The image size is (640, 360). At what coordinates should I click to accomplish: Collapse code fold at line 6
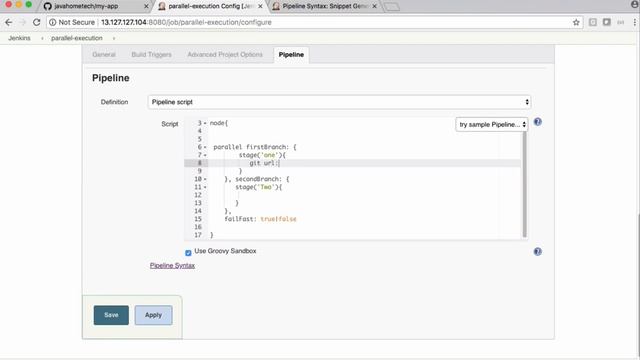205,147
